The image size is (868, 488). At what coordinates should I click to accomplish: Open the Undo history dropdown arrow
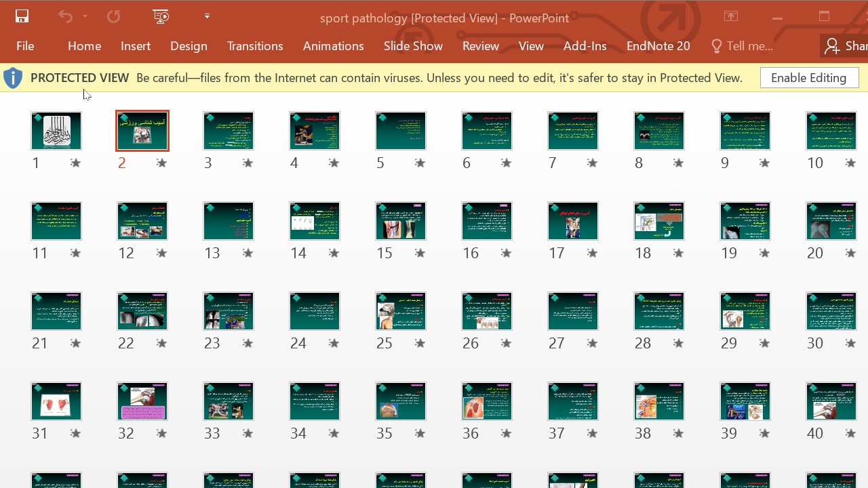coord(85,16)
